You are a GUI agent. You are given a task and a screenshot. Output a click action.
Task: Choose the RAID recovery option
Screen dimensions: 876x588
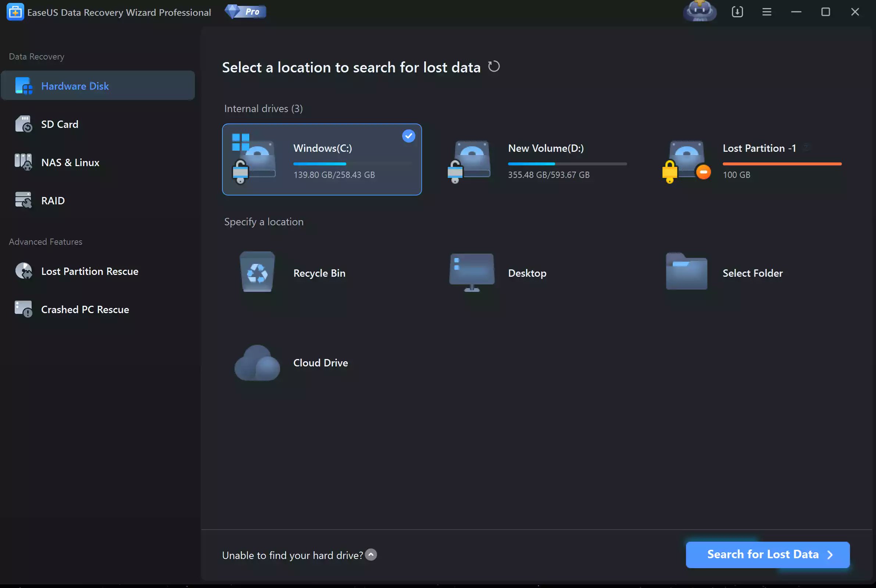53,200
